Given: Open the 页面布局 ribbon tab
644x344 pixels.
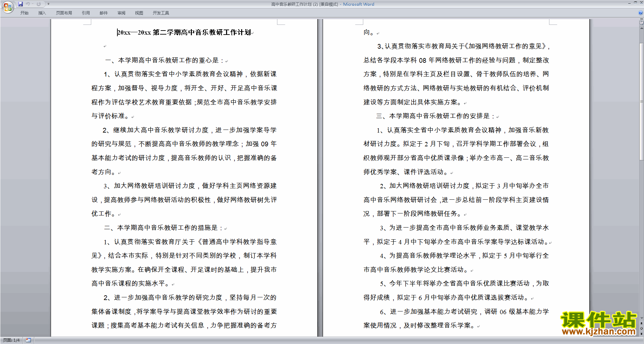Looking at the screenshot, I should [x=64, y=13].
